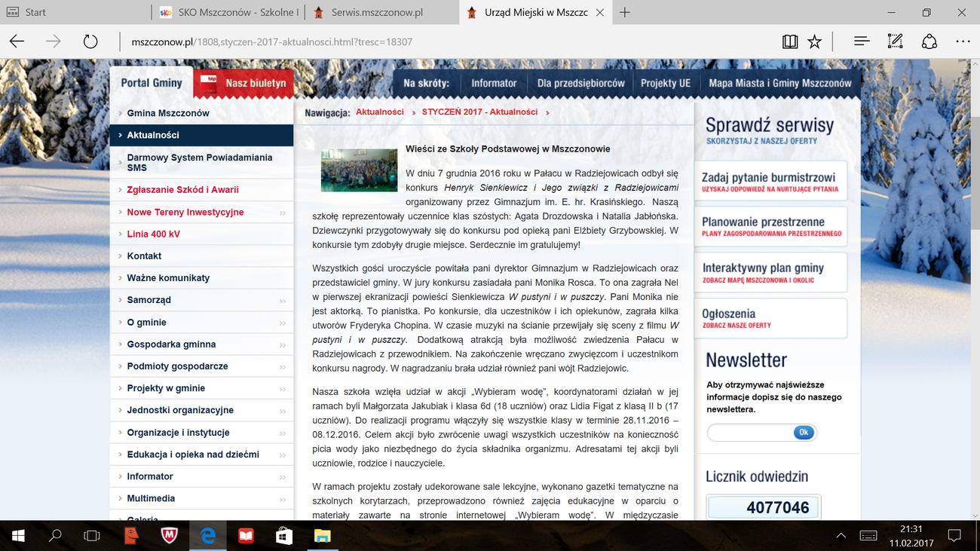The image size is (980, 551).
Task: Switch to SKO Mszczonów tab
Action: [x=228, y=12]
